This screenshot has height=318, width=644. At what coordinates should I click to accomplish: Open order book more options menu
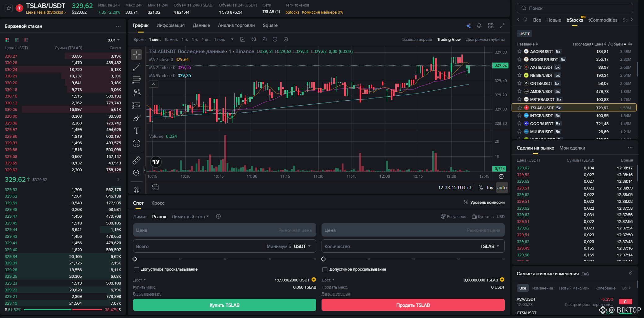(118, 26)
